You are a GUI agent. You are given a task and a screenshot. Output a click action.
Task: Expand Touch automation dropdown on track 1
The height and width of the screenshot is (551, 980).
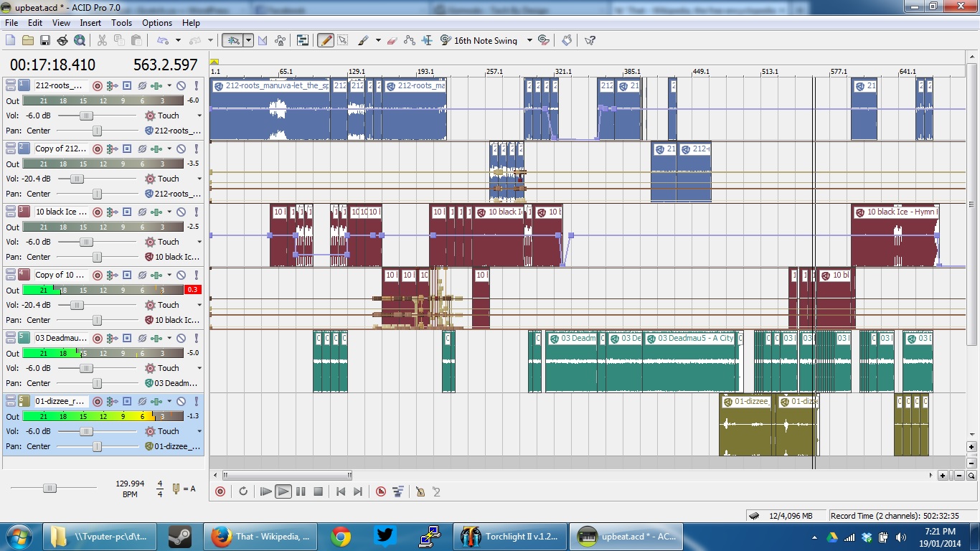tap(199, 116)
